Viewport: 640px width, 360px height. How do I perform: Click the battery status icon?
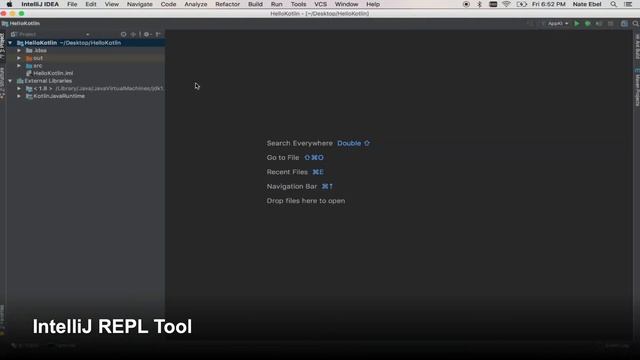521,4
